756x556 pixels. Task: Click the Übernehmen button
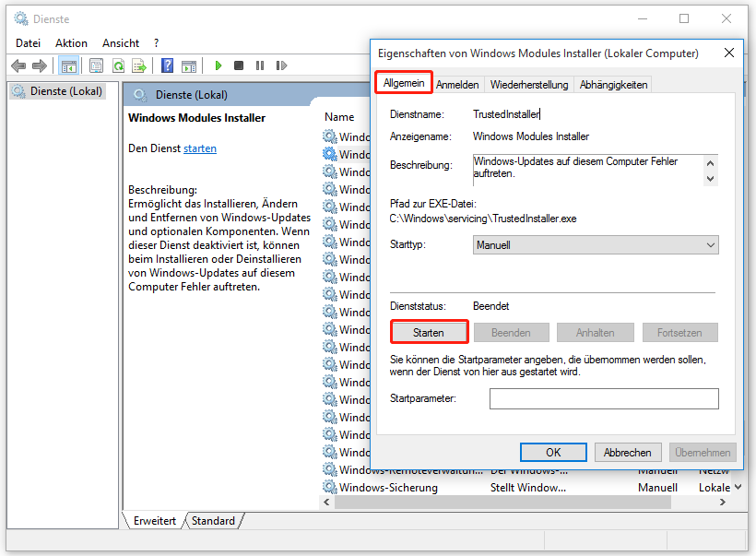click(x=703, y=453)
